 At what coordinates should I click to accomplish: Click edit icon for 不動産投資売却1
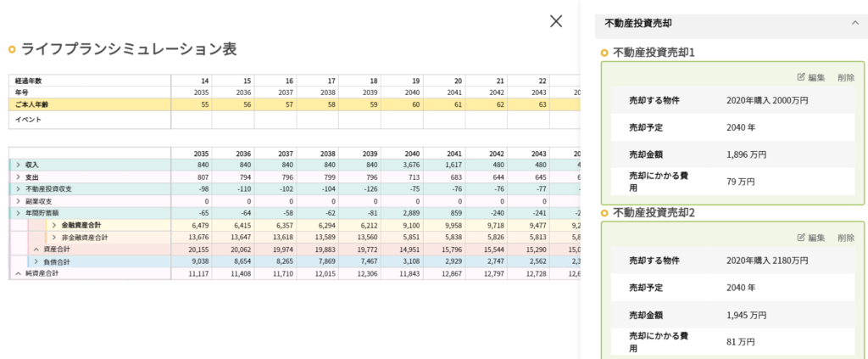pyautogui.click(x=811, y=77)
